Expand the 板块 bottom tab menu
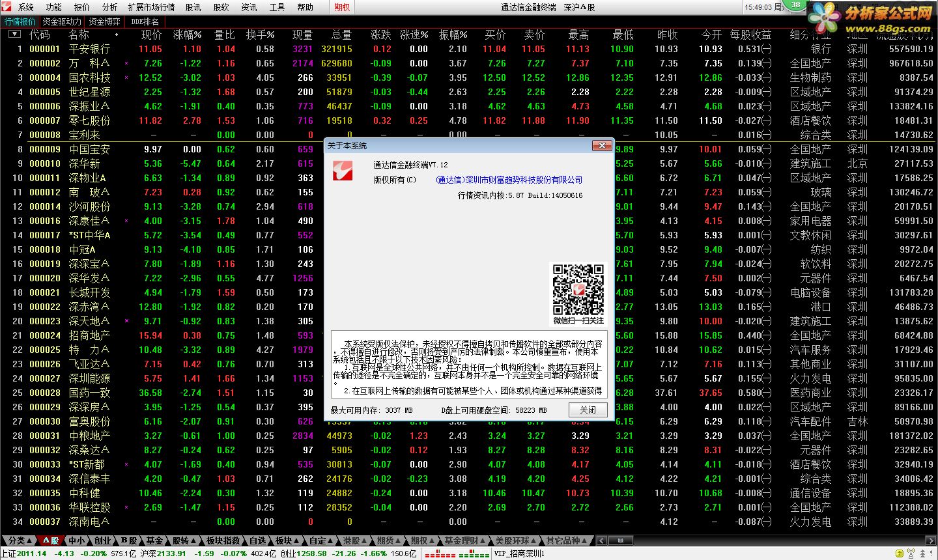Image resolution: width=938 pixels, height=560 pixels. [x=287, y=540]
